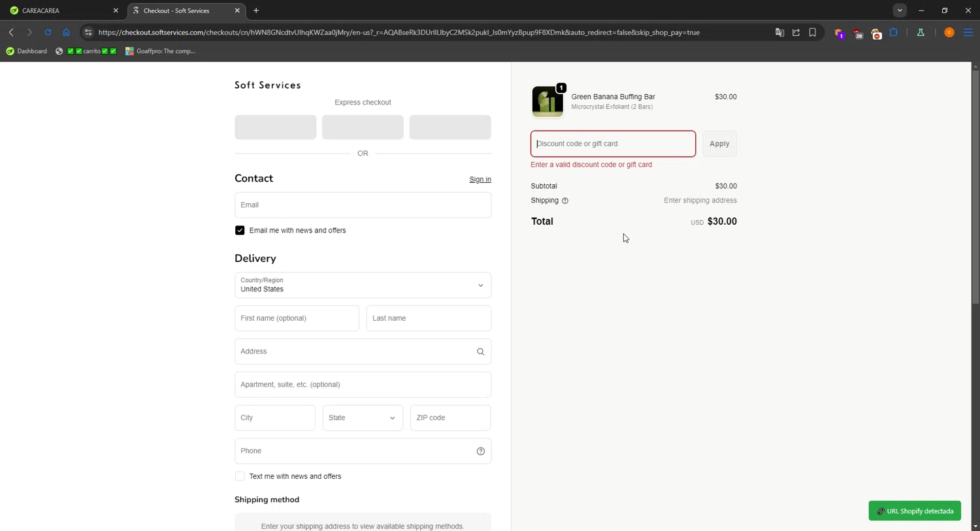Viewport: 980px width, 531px height.
Task: Reload the checkout page
Action: click(x=48, y=32)
